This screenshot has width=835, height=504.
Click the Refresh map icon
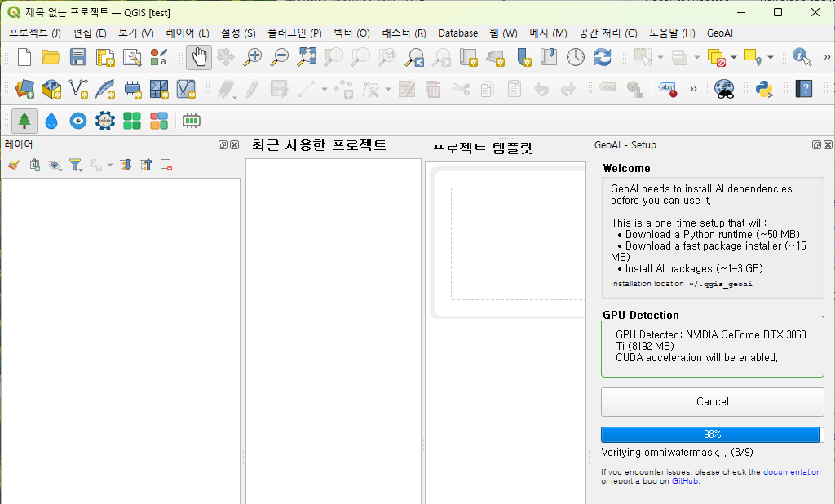point(602,57)
